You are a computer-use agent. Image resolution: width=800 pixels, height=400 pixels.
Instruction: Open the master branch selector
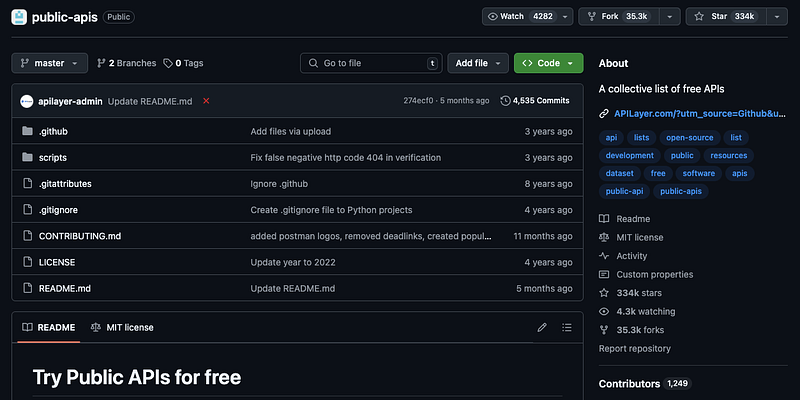click(x=49, y=63)
